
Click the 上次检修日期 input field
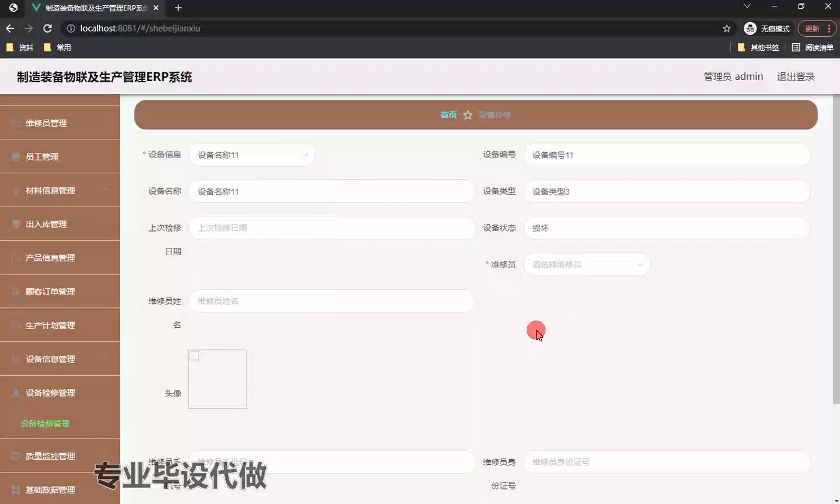332,228
